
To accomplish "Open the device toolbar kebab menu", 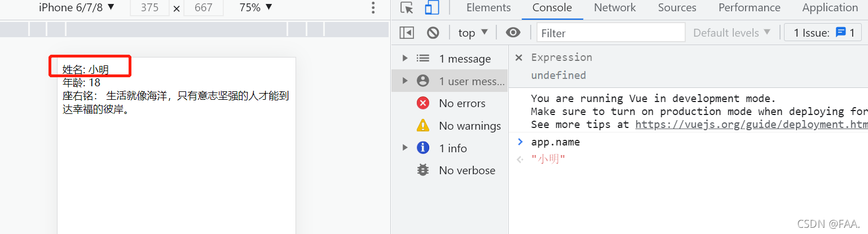I will (373, 8).
